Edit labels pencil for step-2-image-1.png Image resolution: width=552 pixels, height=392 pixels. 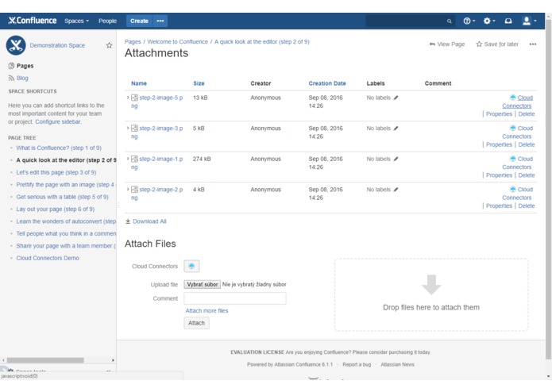396,159
